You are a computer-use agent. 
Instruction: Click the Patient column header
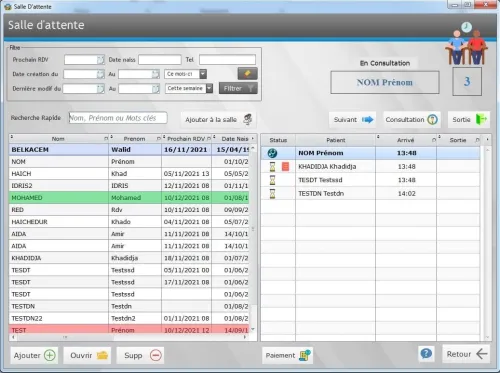click(336, 140)
